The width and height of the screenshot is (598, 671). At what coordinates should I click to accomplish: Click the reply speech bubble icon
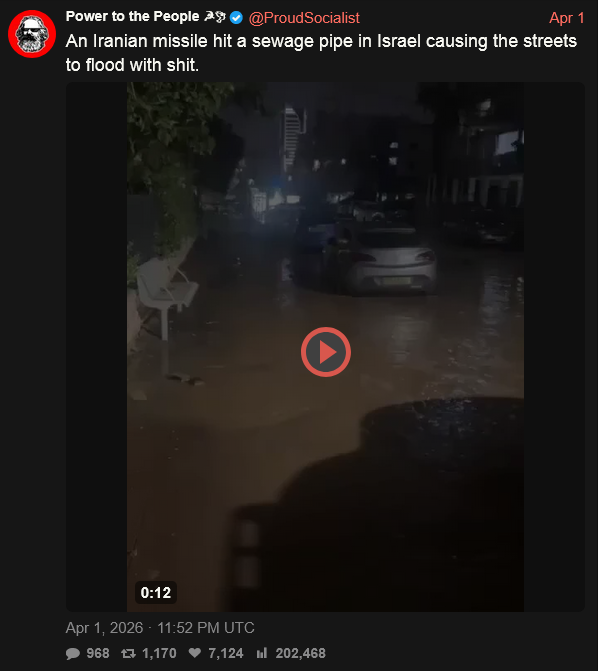tap(73, 653)
